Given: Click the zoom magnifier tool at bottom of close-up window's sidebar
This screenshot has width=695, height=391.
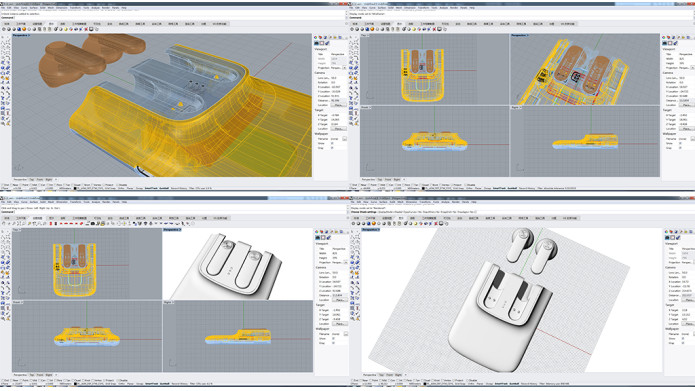Looking at the screenshot, I should (3, 125).
